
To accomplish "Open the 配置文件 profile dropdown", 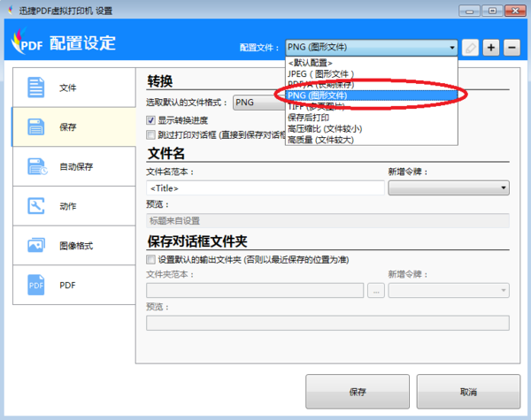I will [372, 48].
